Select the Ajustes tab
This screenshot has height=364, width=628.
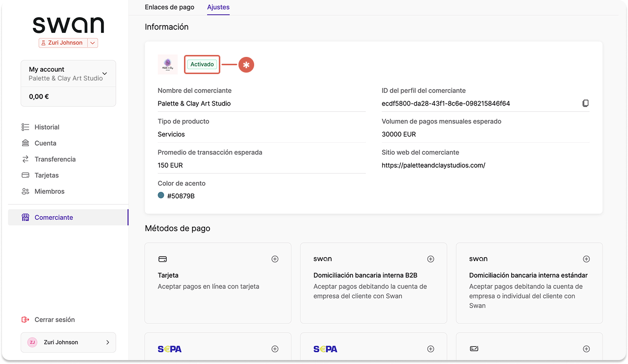[218, 7]
